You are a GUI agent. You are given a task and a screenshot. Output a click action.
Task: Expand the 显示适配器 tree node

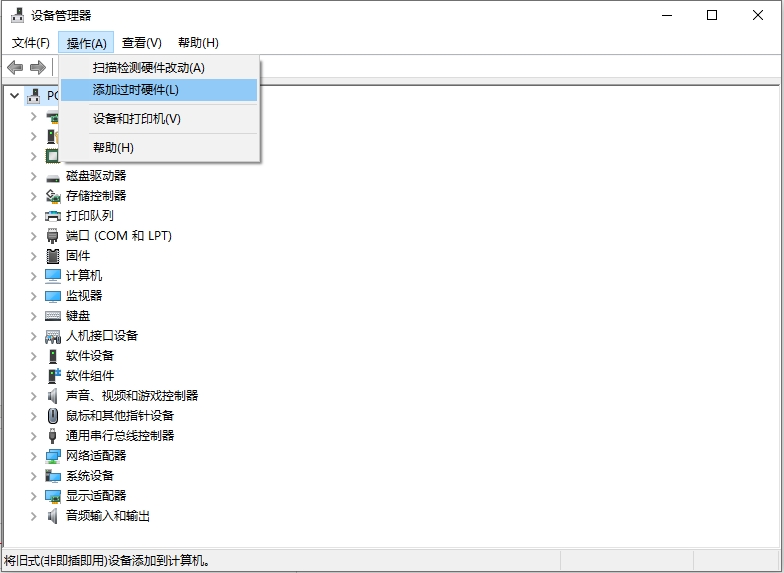[x=33, y=496]
